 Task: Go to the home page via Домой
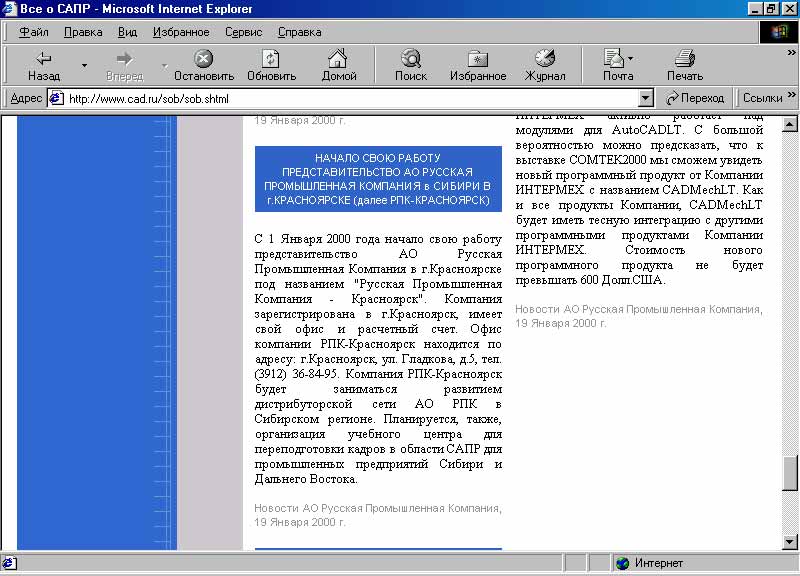point(338,65)
